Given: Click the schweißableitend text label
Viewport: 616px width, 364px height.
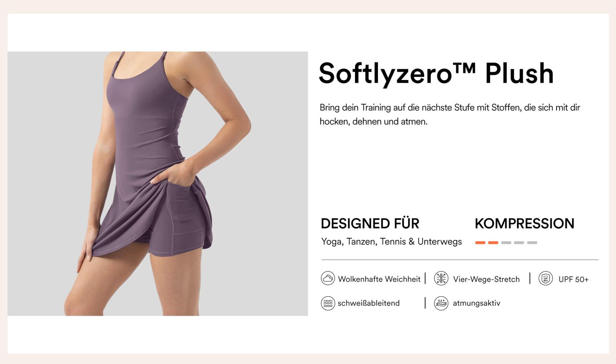Looking at the screenshot, I should click(369, 303).
